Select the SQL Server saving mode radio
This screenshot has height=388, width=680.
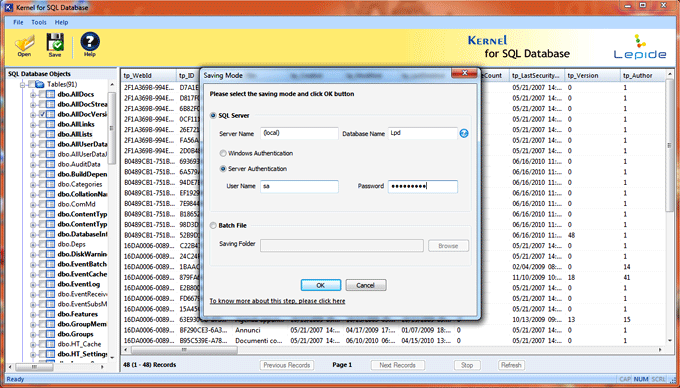pyautogui.click(x=213, y=116)
